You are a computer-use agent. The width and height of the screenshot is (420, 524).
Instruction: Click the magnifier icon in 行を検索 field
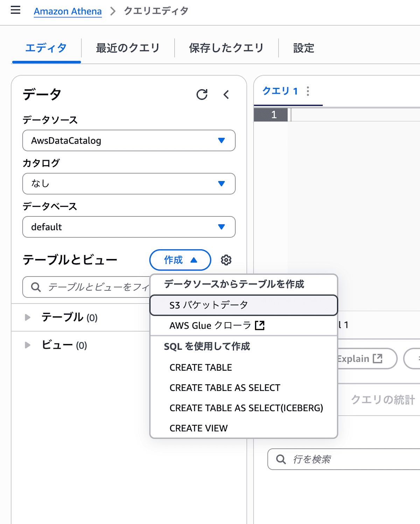281,459
